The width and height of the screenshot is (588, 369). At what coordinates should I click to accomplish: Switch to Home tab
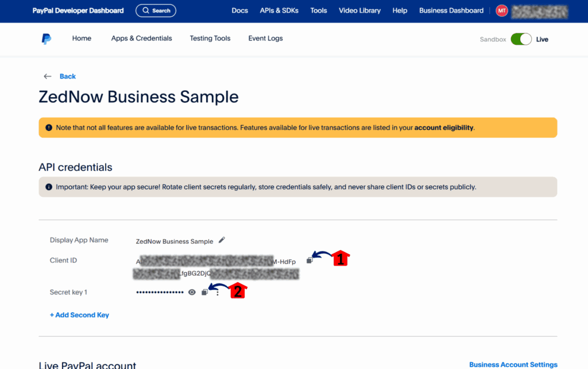click(82, 38)
